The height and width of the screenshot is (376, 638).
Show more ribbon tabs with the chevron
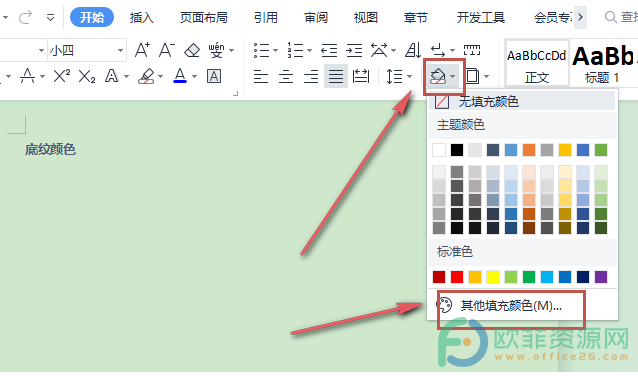[581, 17]
